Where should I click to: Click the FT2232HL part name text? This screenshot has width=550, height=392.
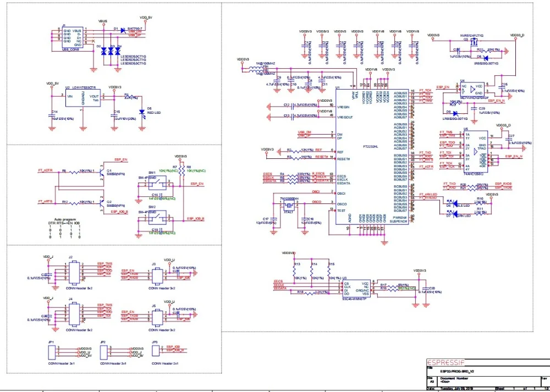pyautogui.click(x=371, y=147)
